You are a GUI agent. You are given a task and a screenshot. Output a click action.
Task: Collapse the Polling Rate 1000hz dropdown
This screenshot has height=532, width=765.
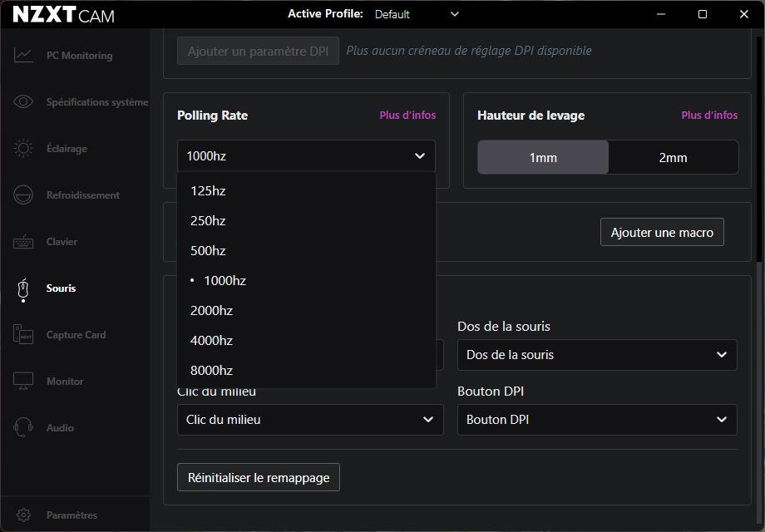pos(306,155)
